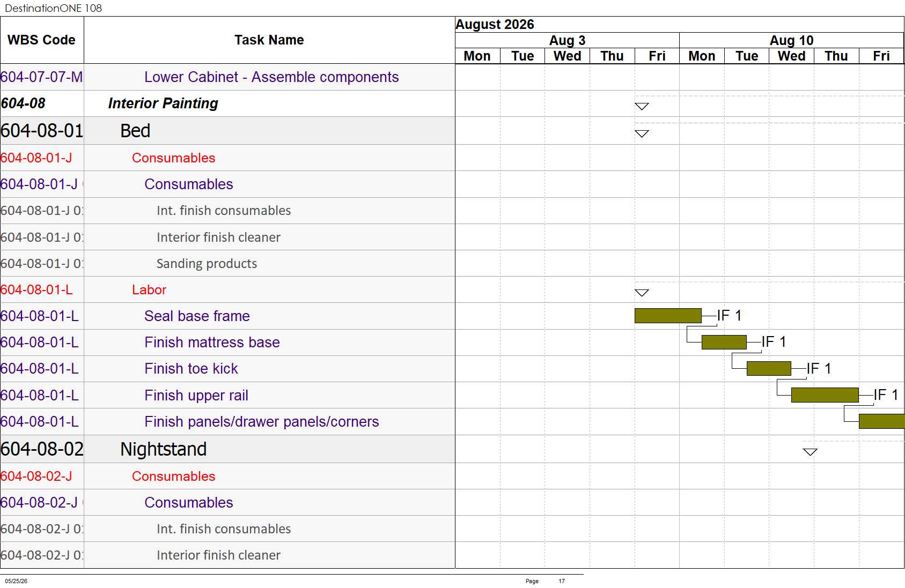Select the Bed task name
The width and height of the screenshot is (905, 588).
[135, 131]
